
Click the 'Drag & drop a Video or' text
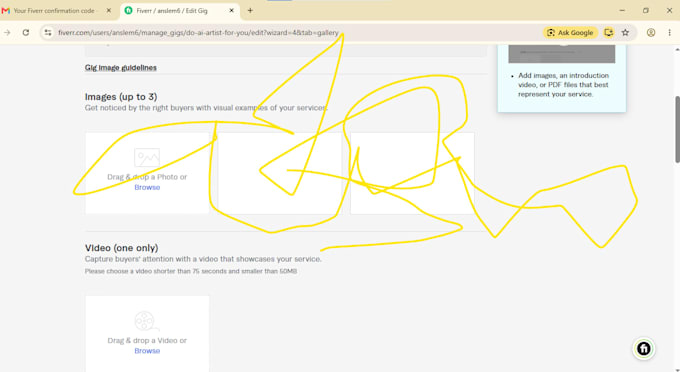point(147,340)
